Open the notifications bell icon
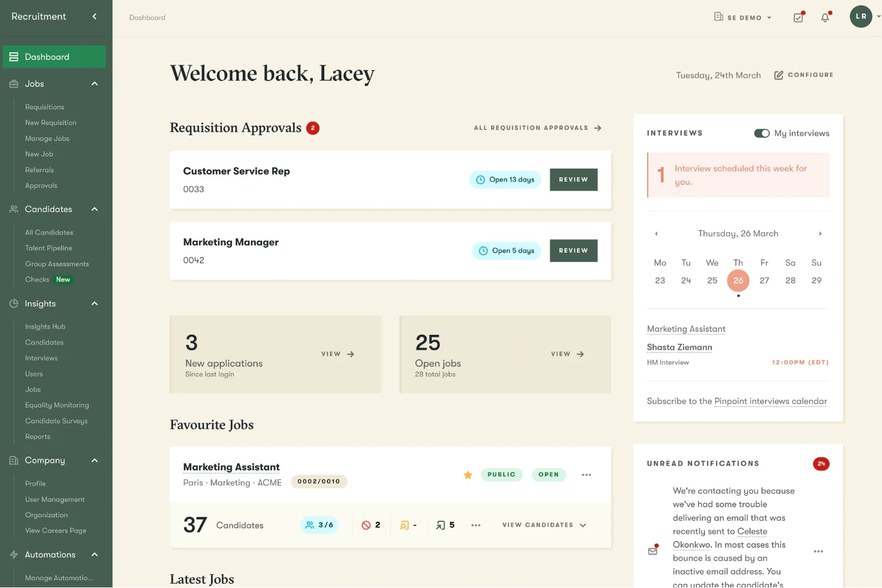The width and height of the screenshot is (882, 588). (x=825, y=17)
